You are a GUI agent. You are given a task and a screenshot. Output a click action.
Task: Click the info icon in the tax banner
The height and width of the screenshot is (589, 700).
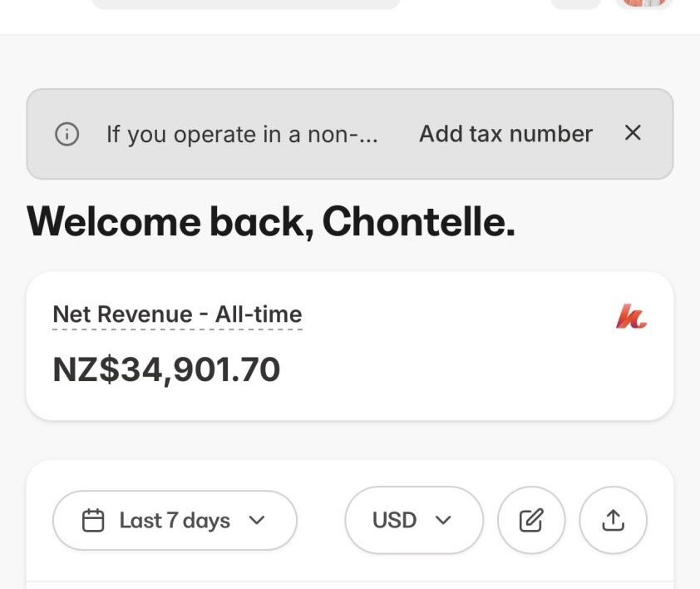click(67, 134)
